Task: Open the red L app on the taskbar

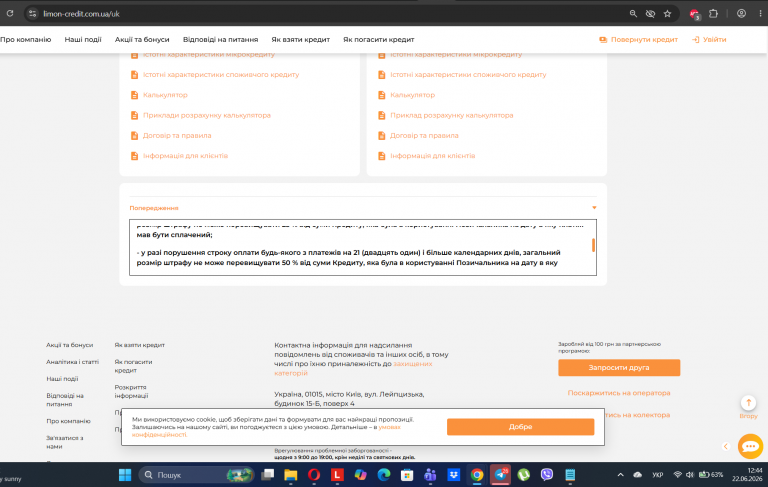Action: pyautogui.click(x=337, y=475)
